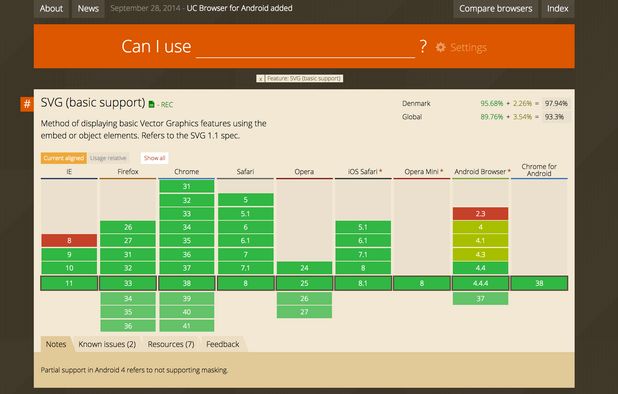Open the Index page
618x394 pixels.
[557, 8]
